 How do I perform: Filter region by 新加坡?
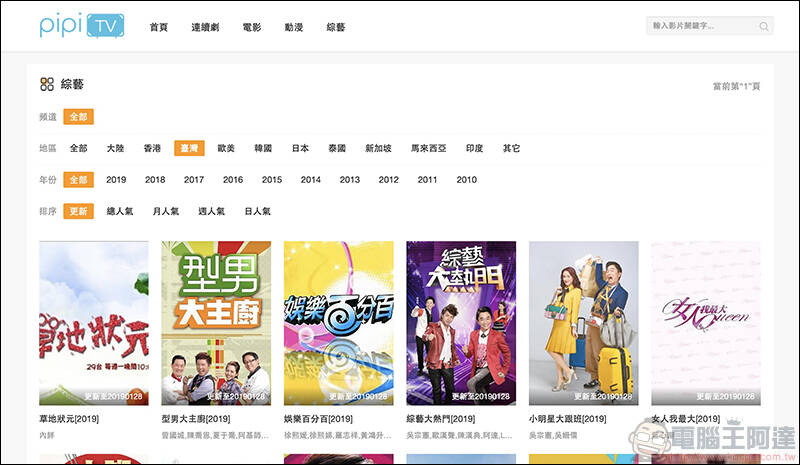[x=379, y=148]
